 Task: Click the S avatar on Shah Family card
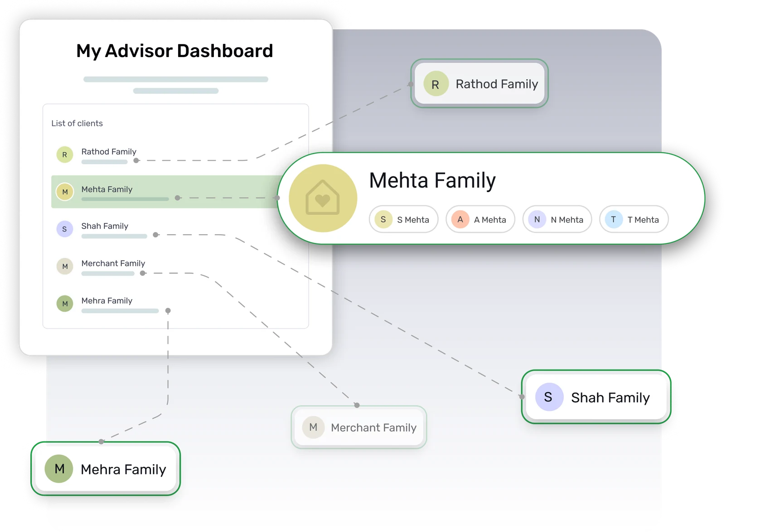(x=549, y=397)
